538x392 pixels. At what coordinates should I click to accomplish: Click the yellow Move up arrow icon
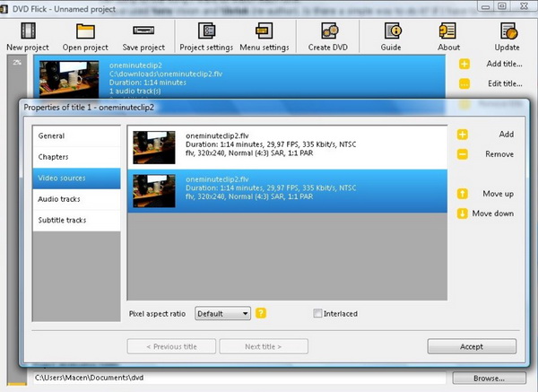(463, 194)
